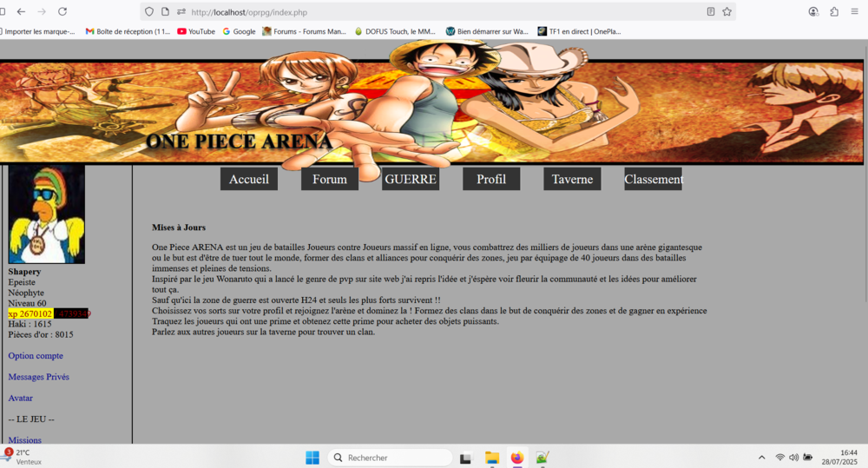Open the Classement menu button
This screenshot has width=868, height=468.
coord(654,179)
